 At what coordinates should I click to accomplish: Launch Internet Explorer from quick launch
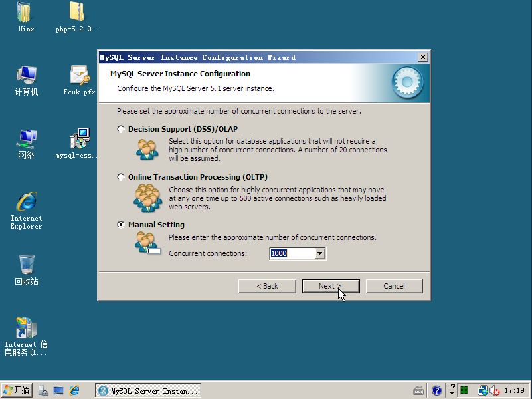[x=74, y=390]
